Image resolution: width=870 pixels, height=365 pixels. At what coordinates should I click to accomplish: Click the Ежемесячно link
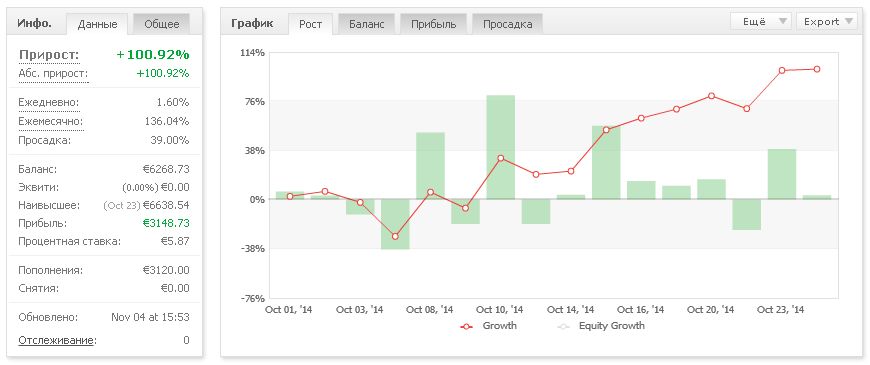[x=51, y=121]
